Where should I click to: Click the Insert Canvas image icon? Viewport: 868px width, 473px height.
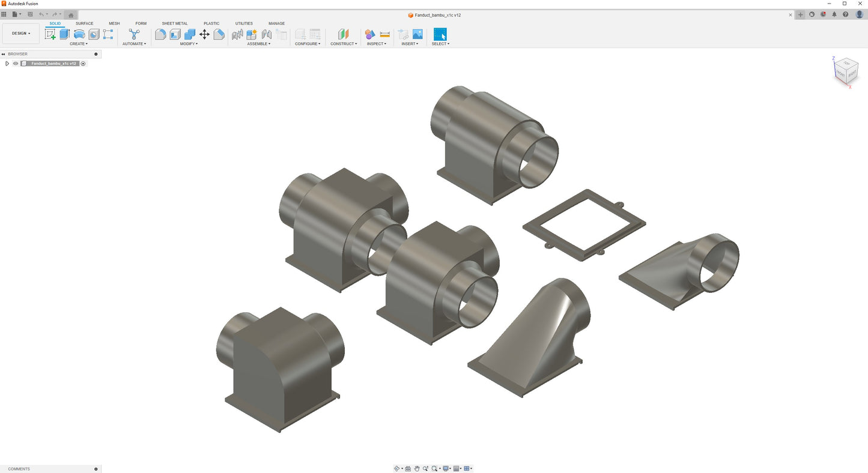[417, 34]
